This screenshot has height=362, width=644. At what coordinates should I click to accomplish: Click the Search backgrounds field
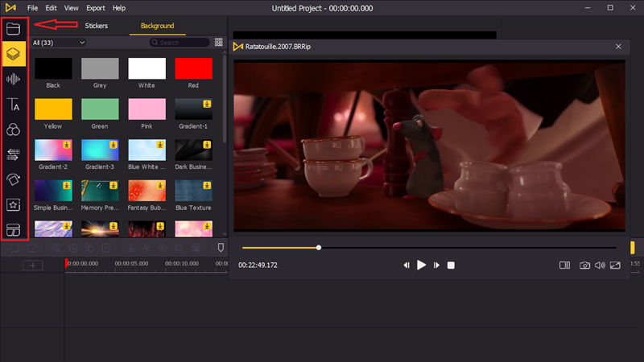[180, 43]
